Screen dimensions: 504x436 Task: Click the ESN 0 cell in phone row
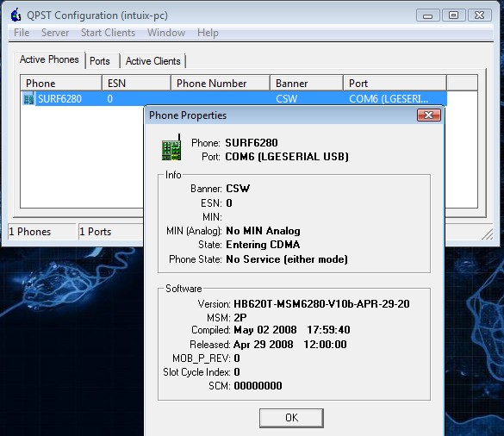110,99
